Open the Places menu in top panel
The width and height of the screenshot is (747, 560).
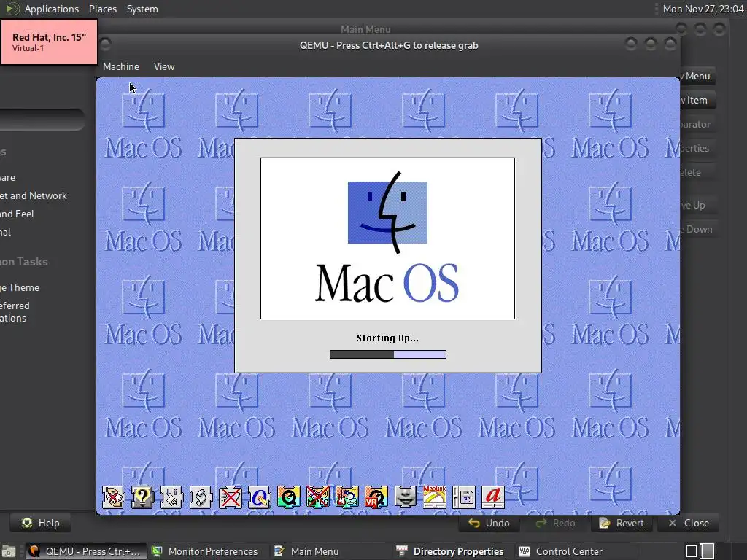click(102, 9)
